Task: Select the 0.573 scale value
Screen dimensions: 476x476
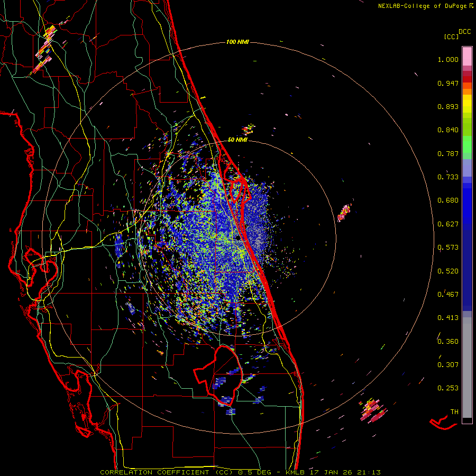Action: (x=448, y=248)
